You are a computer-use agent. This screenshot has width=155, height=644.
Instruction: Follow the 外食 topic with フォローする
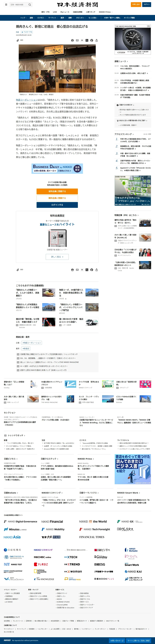pyautogui.click(x=27, y=32)
